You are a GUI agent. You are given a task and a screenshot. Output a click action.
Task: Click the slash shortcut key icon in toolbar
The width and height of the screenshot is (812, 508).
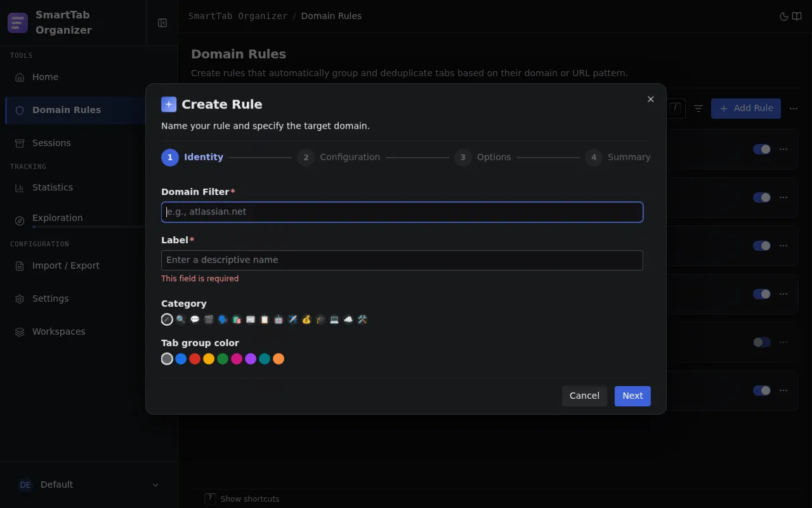tap(676, 108)
